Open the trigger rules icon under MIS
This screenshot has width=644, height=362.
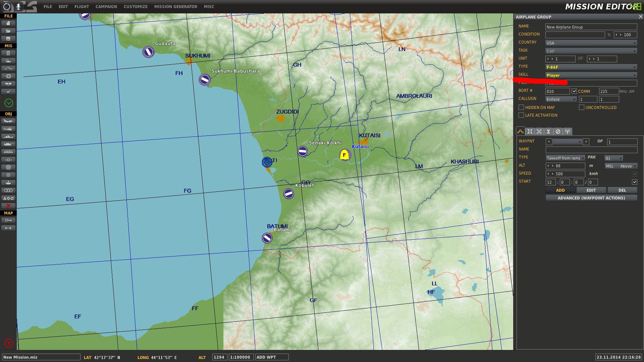click(8, 68)
